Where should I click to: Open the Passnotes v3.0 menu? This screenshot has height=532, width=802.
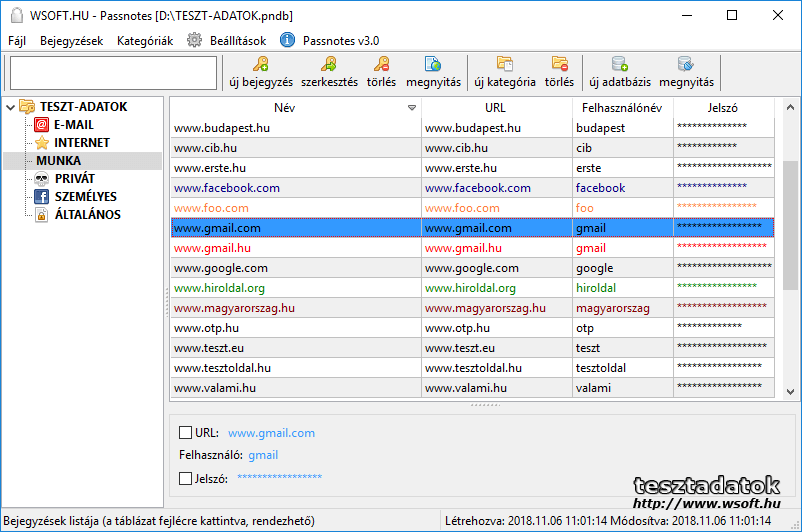tap(341, 40)
